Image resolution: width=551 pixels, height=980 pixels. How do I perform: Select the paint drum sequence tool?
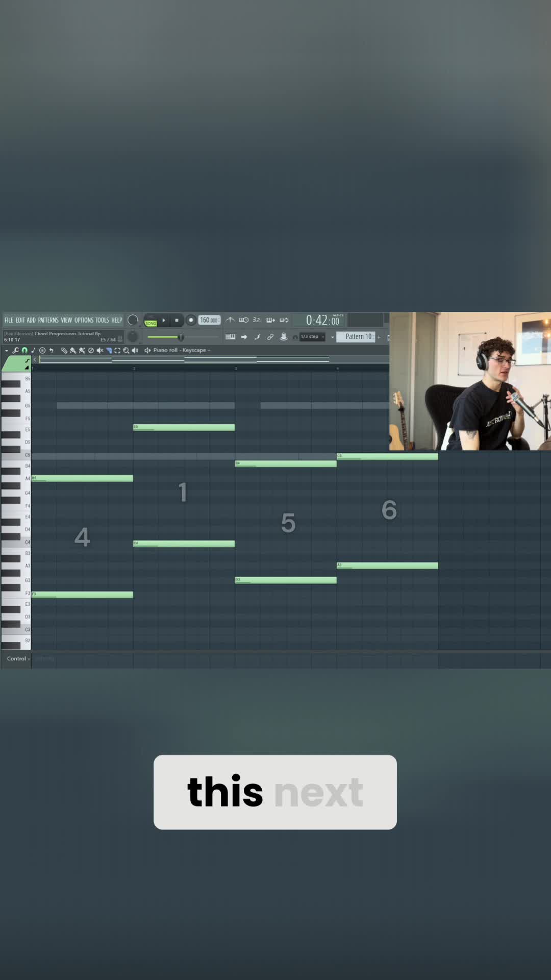click(82, 350)
